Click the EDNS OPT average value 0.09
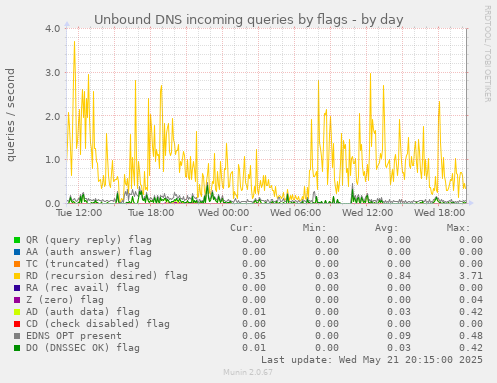The height and width of the screenshot is (383, 497). click(399, 336)
